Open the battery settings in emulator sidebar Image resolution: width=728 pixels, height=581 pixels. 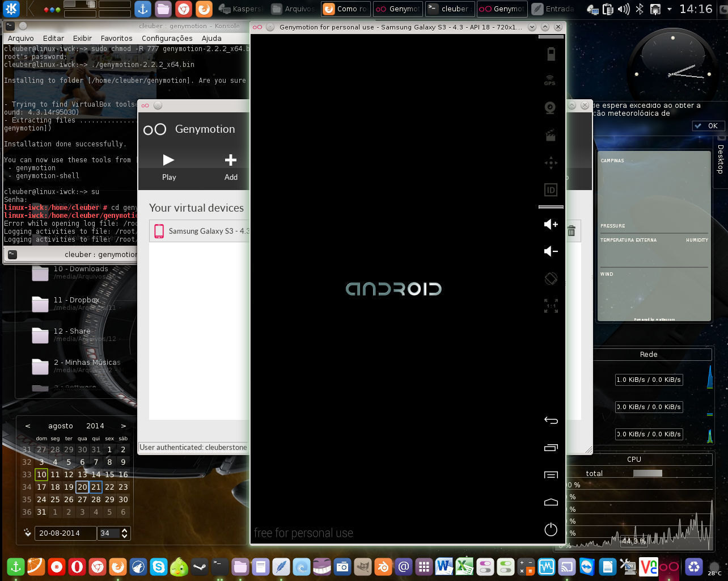click(x=551, y=54)
